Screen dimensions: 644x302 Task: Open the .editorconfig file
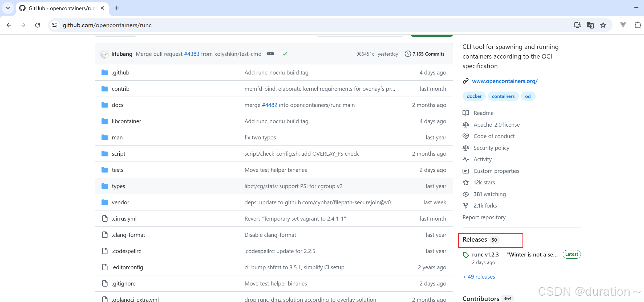click(127, 267)
